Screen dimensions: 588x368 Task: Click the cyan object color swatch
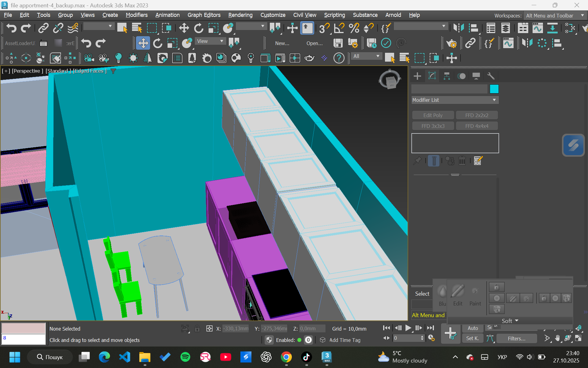494,89
